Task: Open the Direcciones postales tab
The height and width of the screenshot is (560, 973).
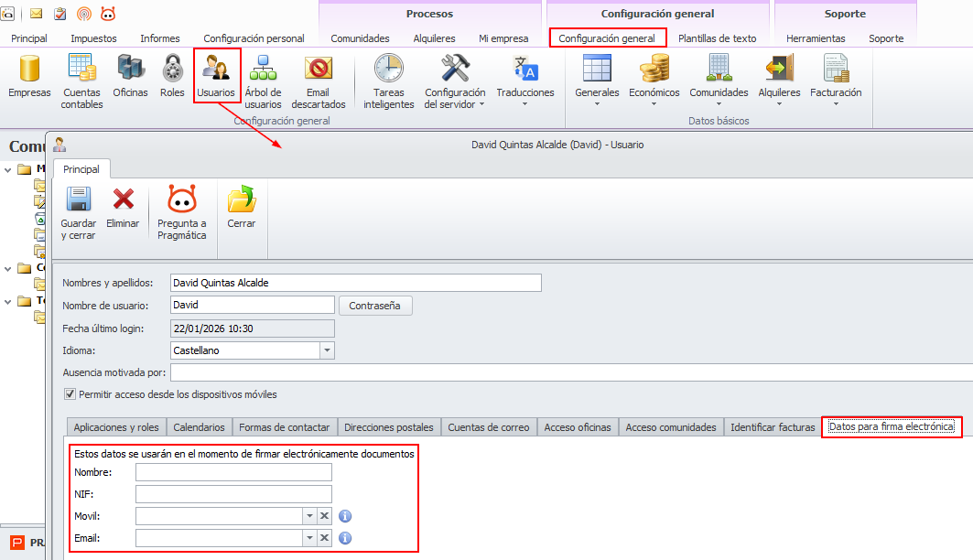Action: coord(388,427)
